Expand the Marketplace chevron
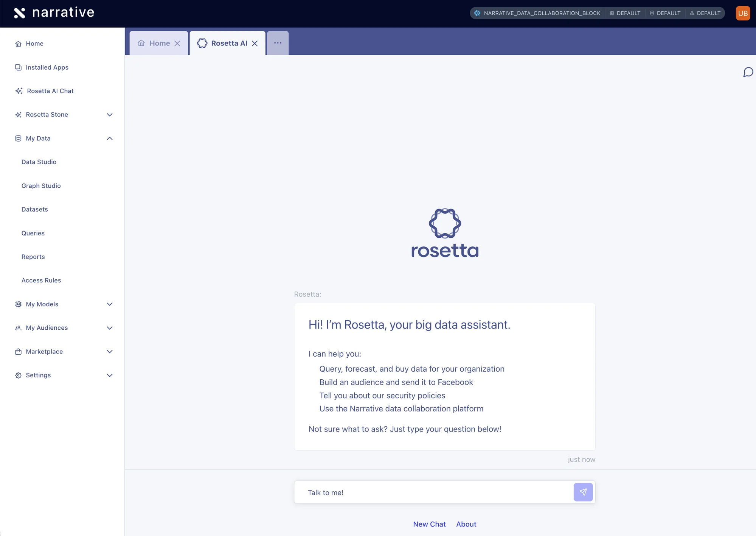 tap(110, 352)
